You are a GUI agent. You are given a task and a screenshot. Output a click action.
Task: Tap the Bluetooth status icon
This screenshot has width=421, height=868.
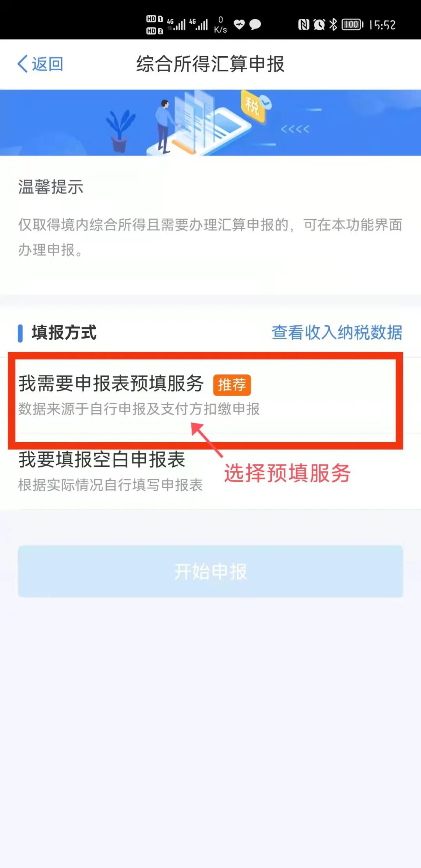333,25
